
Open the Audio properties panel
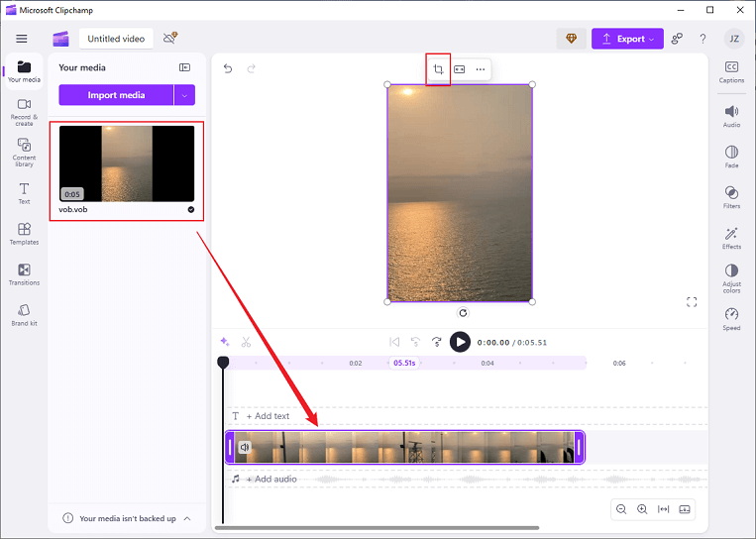click(731, 116)
